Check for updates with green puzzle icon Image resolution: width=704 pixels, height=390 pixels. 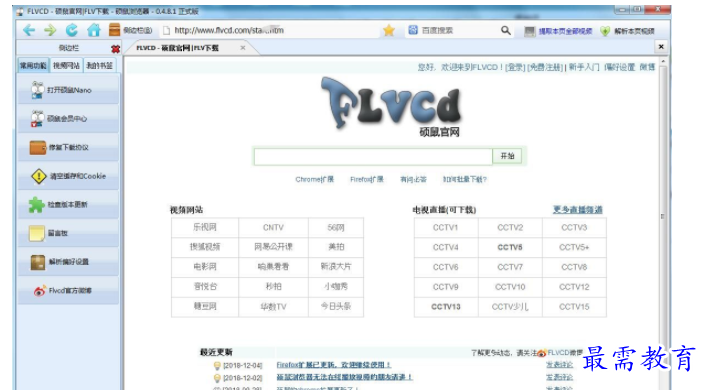coord(68,205)
